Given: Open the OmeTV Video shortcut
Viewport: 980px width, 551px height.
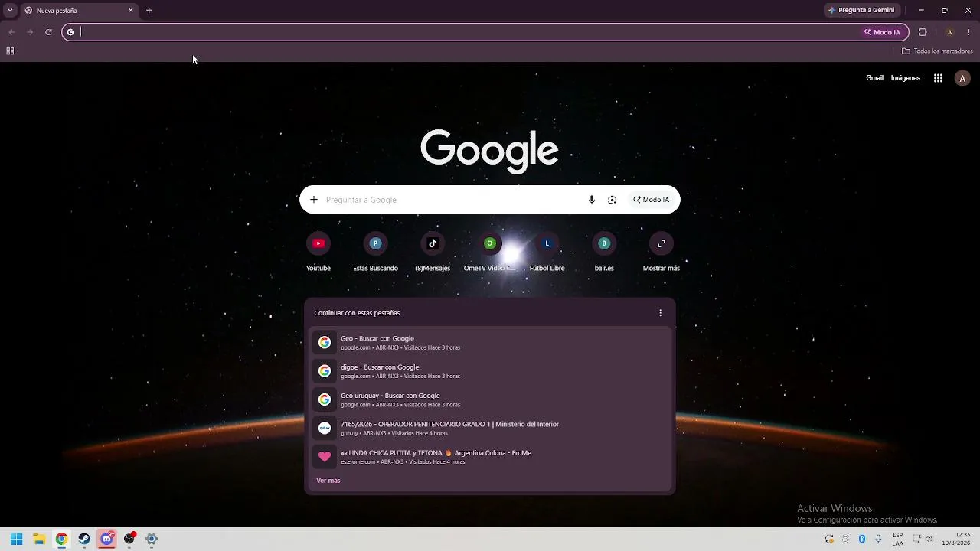Looking at the screenshot, I should [x=490, y=253].
